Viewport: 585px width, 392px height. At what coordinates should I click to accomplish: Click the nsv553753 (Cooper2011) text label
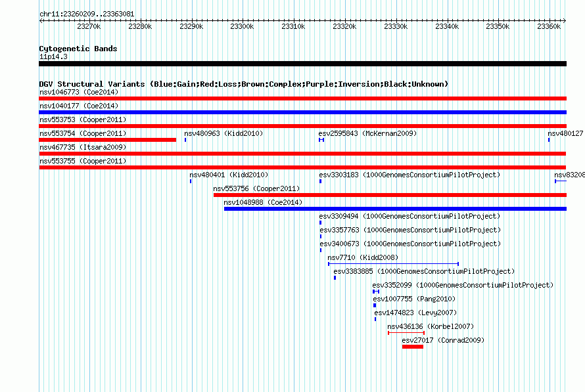point(83,120)
